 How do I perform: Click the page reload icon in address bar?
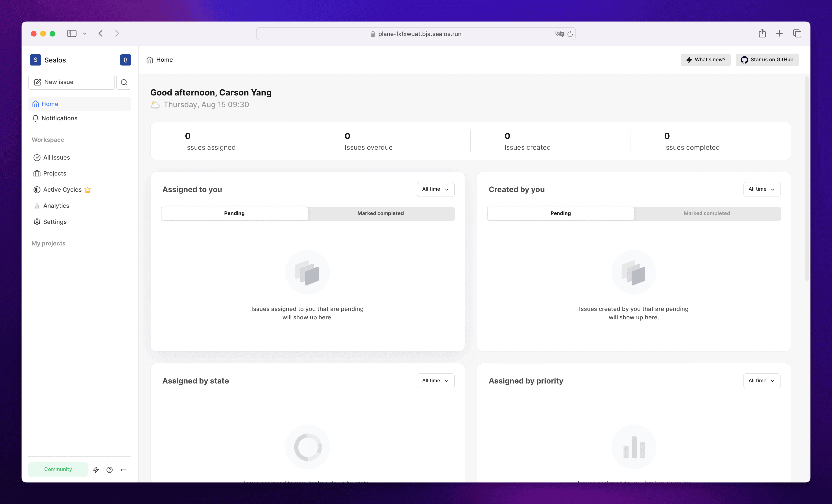(570, 34)
